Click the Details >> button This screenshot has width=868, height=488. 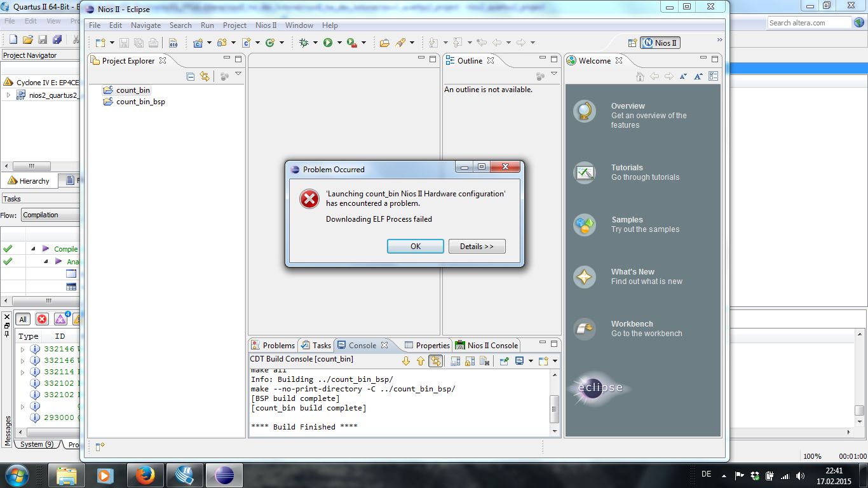pos(477,247)
